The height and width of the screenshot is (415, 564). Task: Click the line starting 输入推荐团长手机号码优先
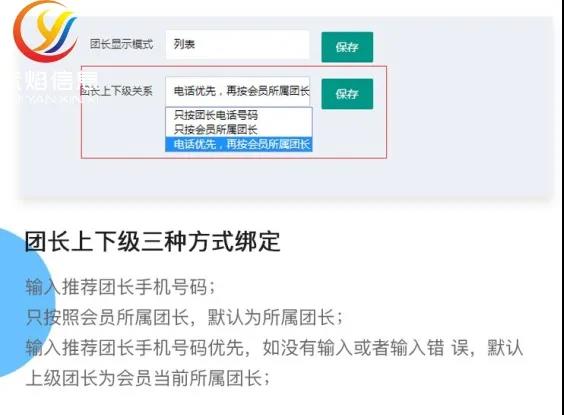point(274,347)
